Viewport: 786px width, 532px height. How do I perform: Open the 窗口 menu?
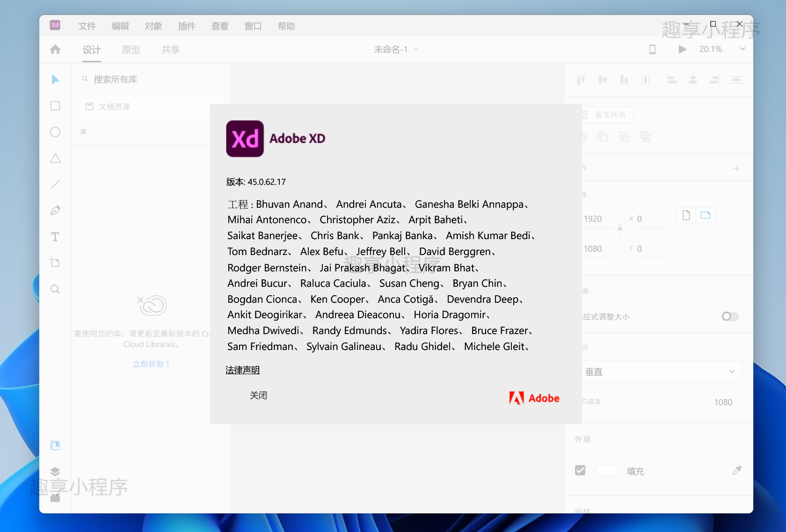click(x=253, y=26)
